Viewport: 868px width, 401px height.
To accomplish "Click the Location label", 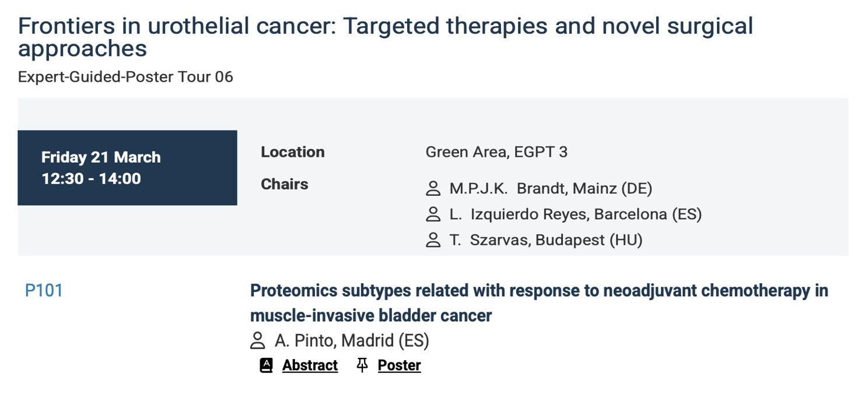I will tap(292, 152).
